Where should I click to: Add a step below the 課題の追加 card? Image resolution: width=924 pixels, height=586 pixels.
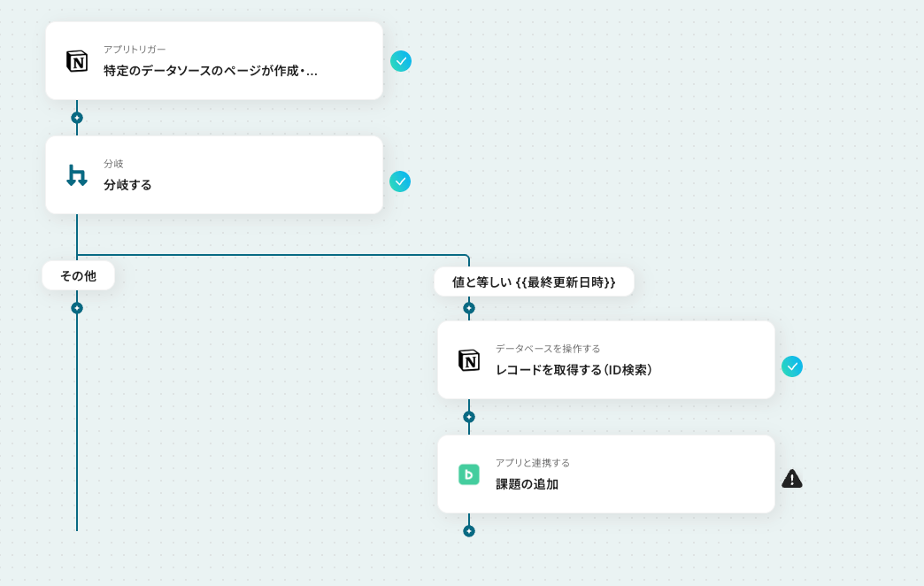coord(469,531)
